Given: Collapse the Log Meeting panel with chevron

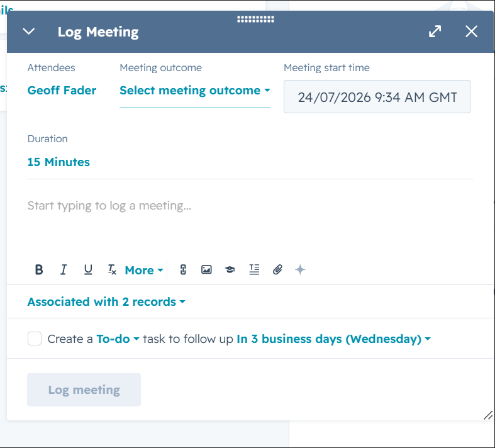Looking at the screenshot, I should tap(29, 31).
